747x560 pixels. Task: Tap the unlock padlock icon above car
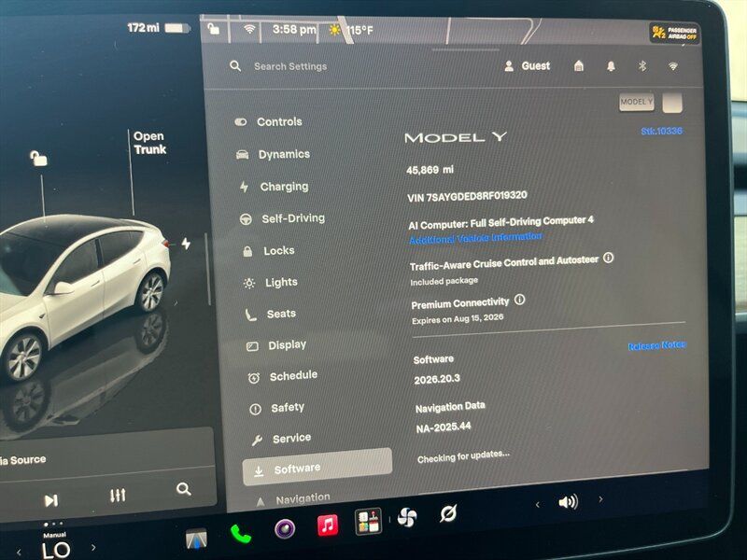38,158
